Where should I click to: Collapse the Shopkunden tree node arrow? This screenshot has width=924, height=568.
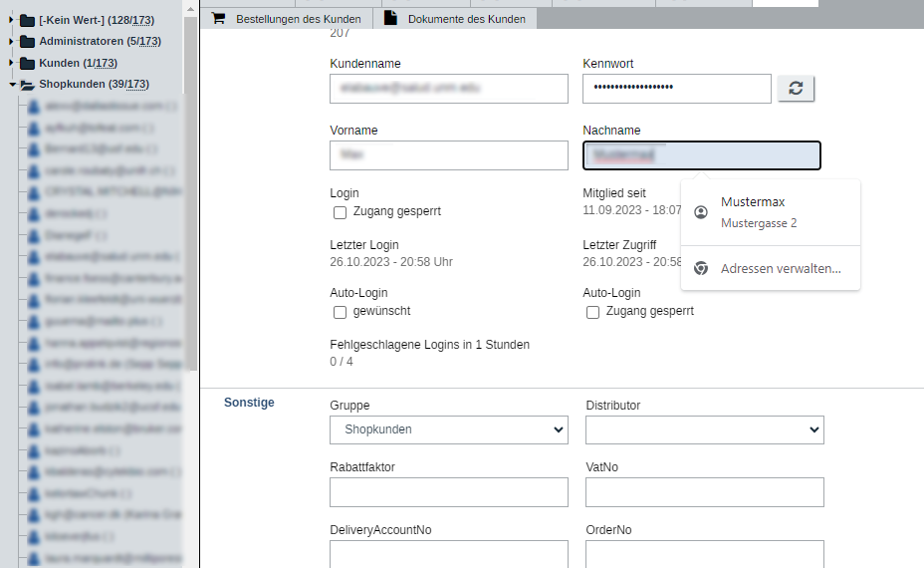[x=12, y=85]
